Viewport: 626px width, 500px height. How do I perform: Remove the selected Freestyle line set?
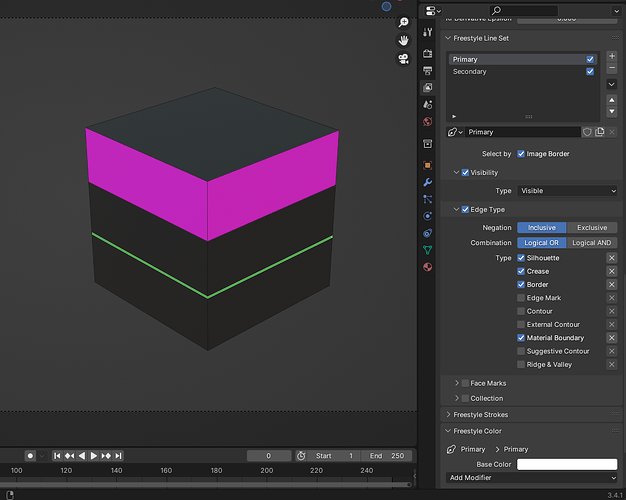pos(612,68)
